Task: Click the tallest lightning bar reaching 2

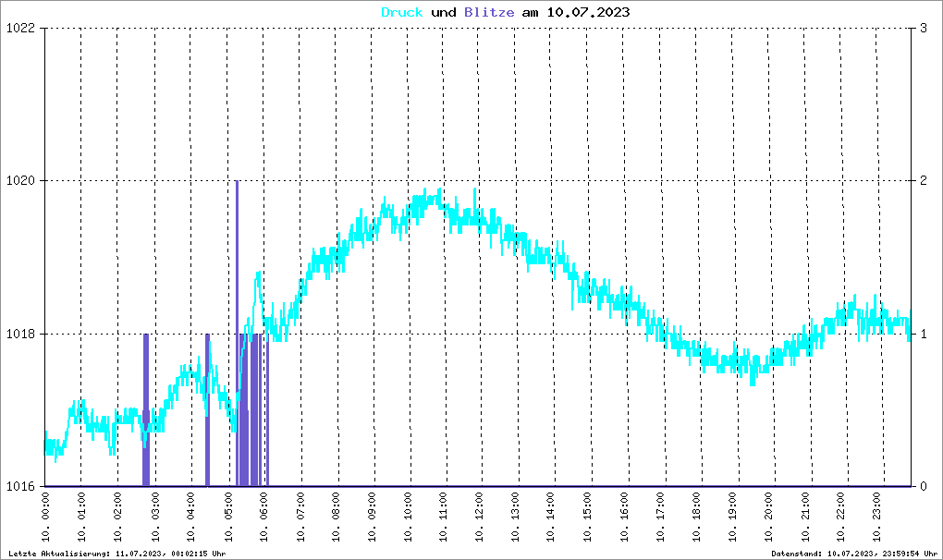Action: click(x=237, y=333)
